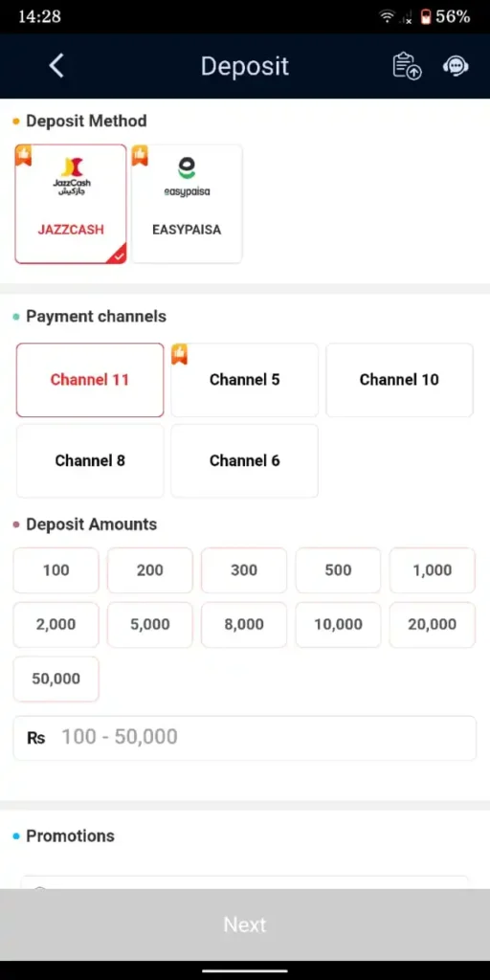Tap the Payment channels heading
The image size is (490, 980).
pyautogui.click(x=97, y=316)
